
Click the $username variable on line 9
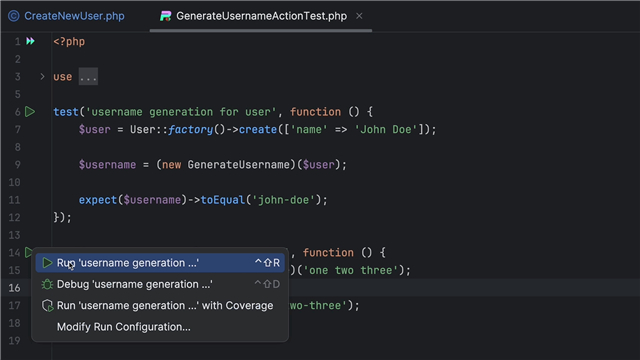pyautogui.click(x=107, y=165)
